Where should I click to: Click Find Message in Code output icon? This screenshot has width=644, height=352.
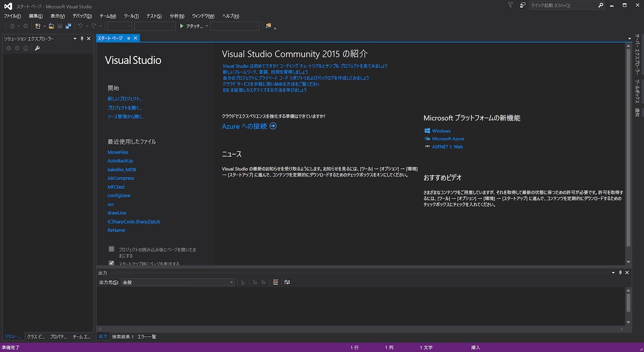coord(243,282)
